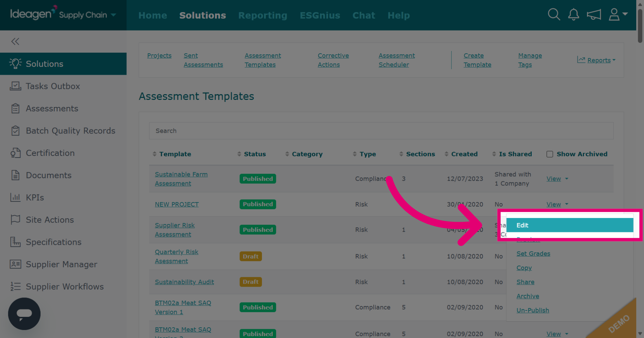This screenshot has width=644, height=338.
Task: Expand View dropdown for Sustainable Farm Assessment
Action: pyautogui.click(x=567, y=179)
